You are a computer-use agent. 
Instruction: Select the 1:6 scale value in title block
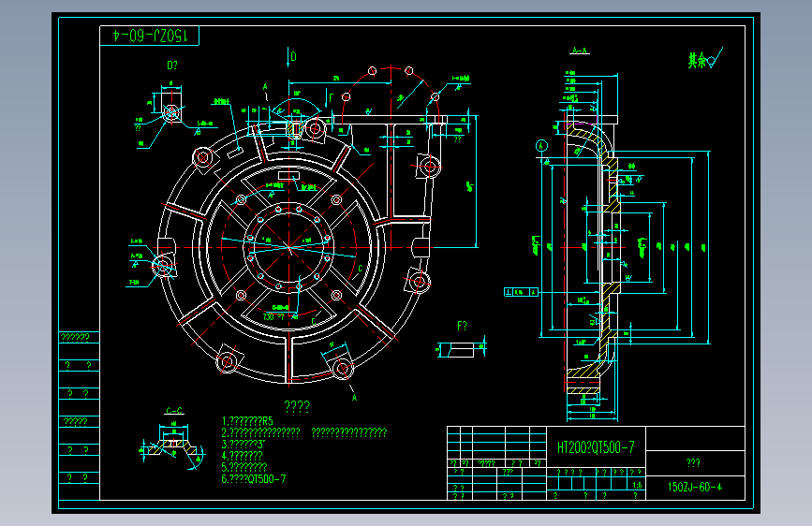tap(637, 485)
